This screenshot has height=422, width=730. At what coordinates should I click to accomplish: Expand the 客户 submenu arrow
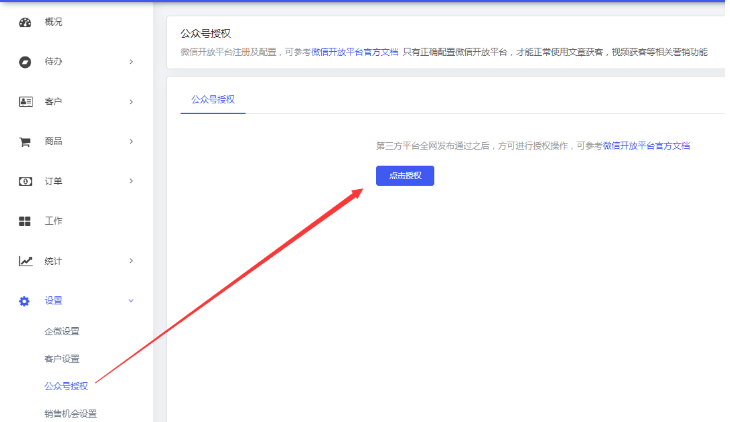point(131,102)
